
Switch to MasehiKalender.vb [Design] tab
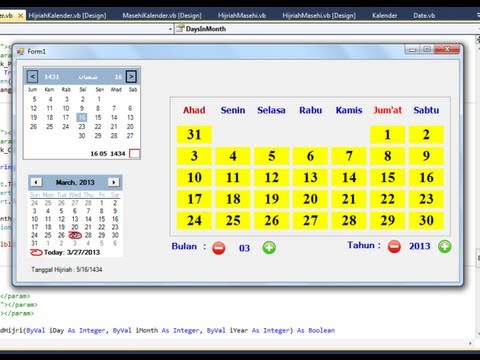coord(162,15)
